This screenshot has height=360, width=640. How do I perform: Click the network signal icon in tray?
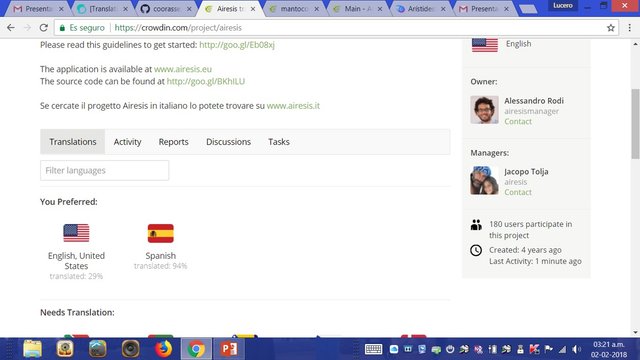pos(563,349)
